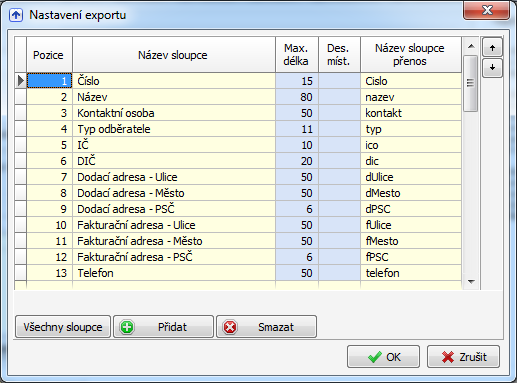Click max length 6 in the Dodací adresa - PSČ row
This screenshot has width=517, height=383.
[297, 209]
